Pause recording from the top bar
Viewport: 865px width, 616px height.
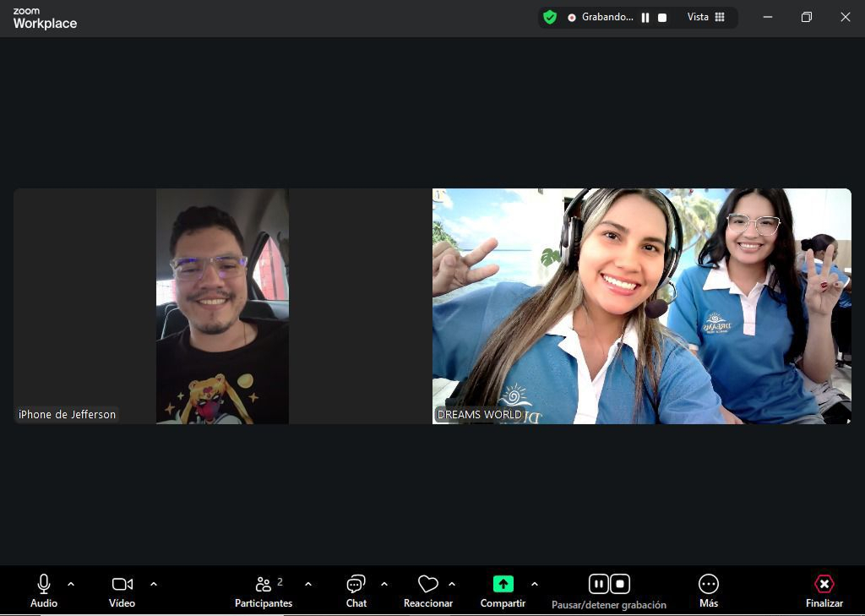[645, 18]
